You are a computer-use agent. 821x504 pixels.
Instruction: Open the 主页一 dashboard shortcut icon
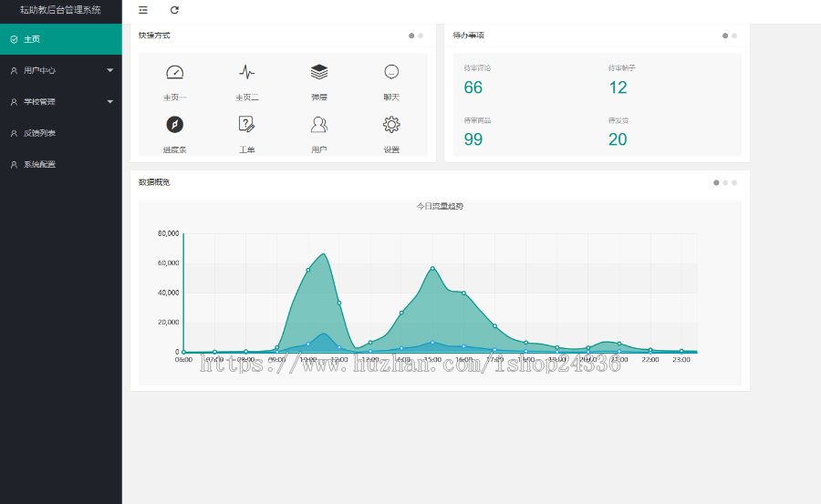pos(175,72)
